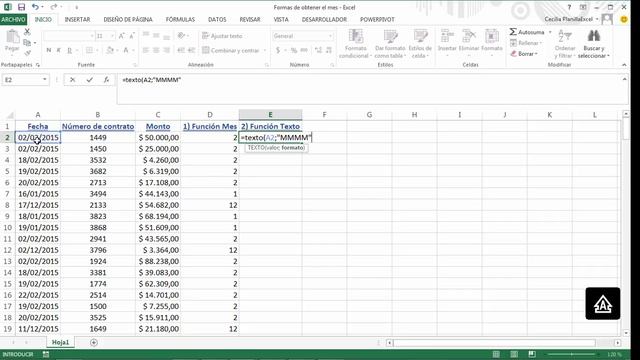Screen dimensions: 640x360
Task: Switch to the POWERPIVOT tab
Action: (377, 19)
